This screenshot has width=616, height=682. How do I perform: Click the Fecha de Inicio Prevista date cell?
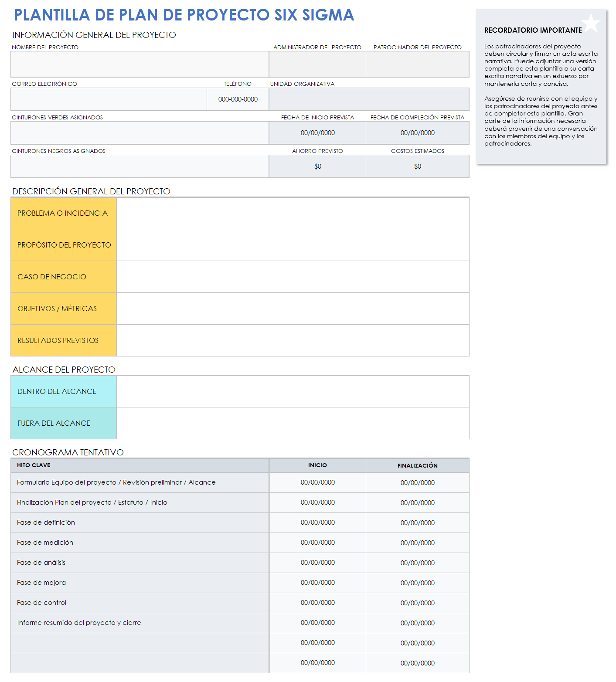pos(317,133)
